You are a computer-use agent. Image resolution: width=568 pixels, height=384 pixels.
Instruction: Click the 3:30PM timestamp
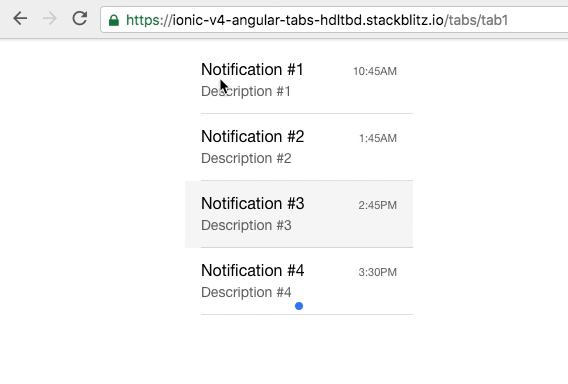(377, 272)
